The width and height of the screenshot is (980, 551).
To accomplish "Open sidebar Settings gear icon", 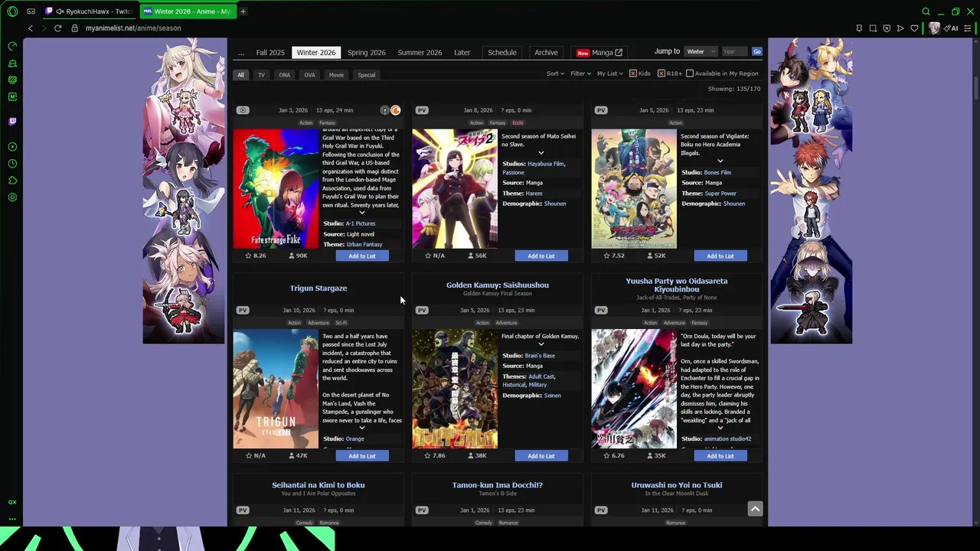I will pyautogui.click(x=12, y=197).
